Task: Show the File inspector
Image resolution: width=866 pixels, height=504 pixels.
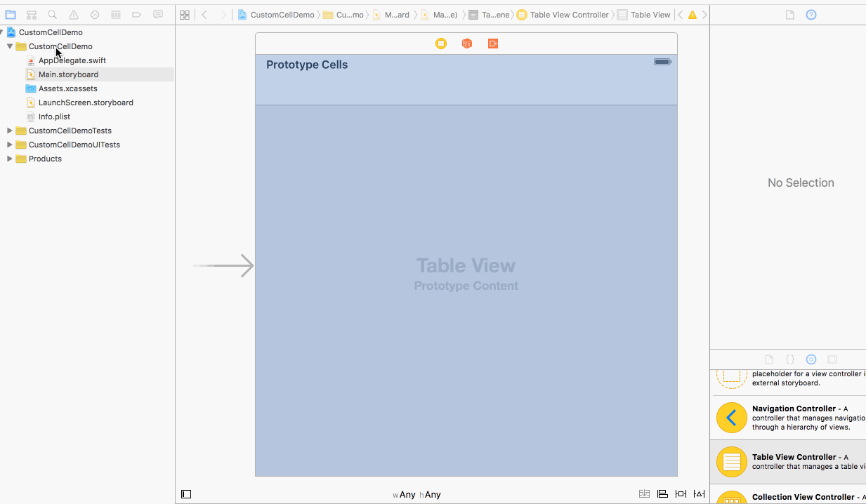Action: coord(790,15)
